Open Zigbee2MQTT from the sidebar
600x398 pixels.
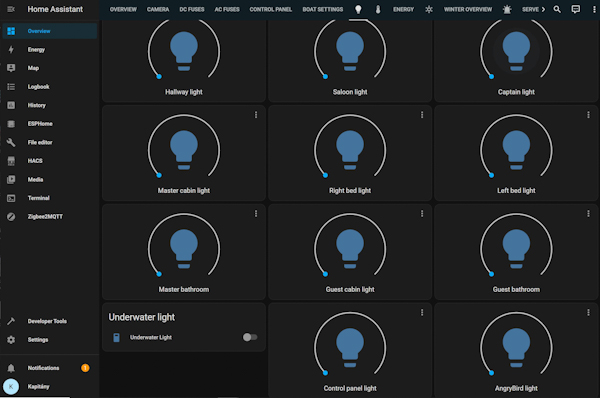[50, 217]
